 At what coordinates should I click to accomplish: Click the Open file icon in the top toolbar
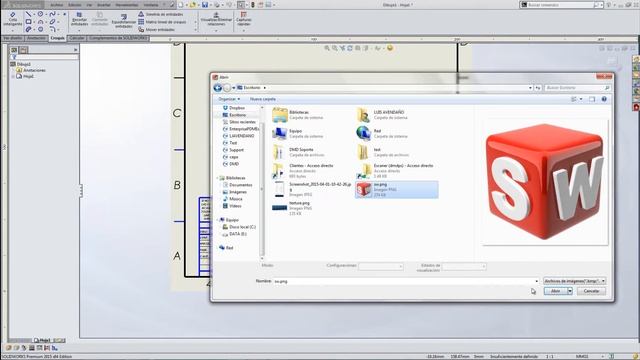[x=192, y=5]
